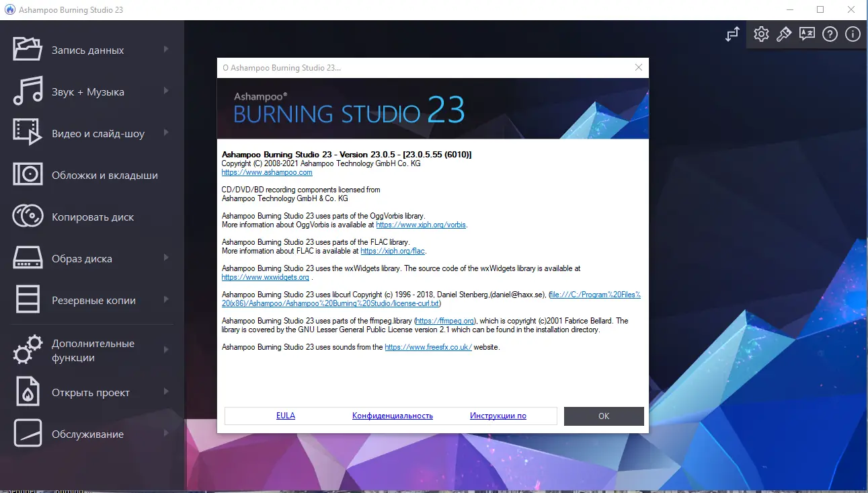Expand the Обслуживание submenu arrow
This screenshot has width=868, height=493.
click(x=167, y=434)
